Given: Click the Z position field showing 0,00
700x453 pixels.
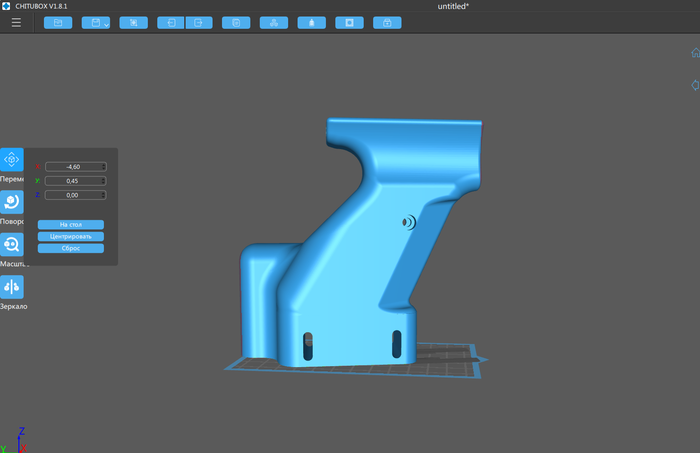Looking at the screenshot, I should 76,195.
